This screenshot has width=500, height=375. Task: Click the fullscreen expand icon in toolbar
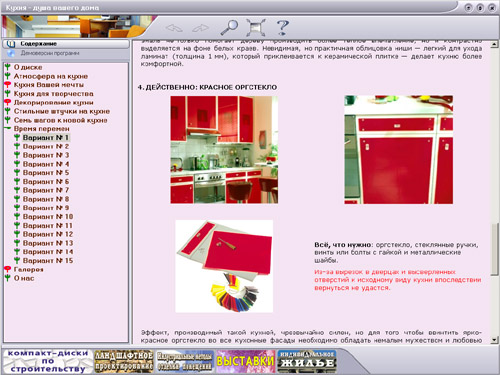[x=256, y=27]
